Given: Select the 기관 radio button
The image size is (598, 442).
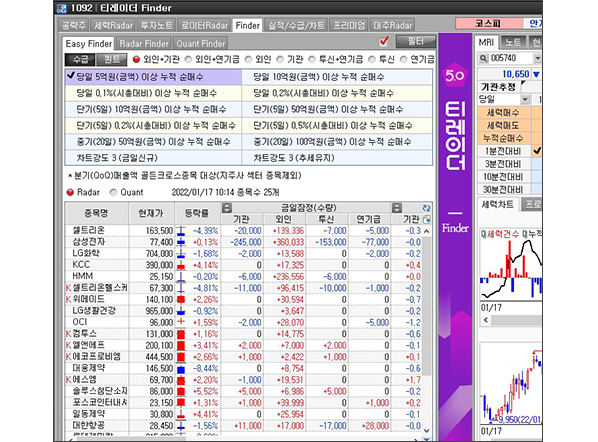Looking at the screenshot, I should pyautogui.click(x=280, y=59).
